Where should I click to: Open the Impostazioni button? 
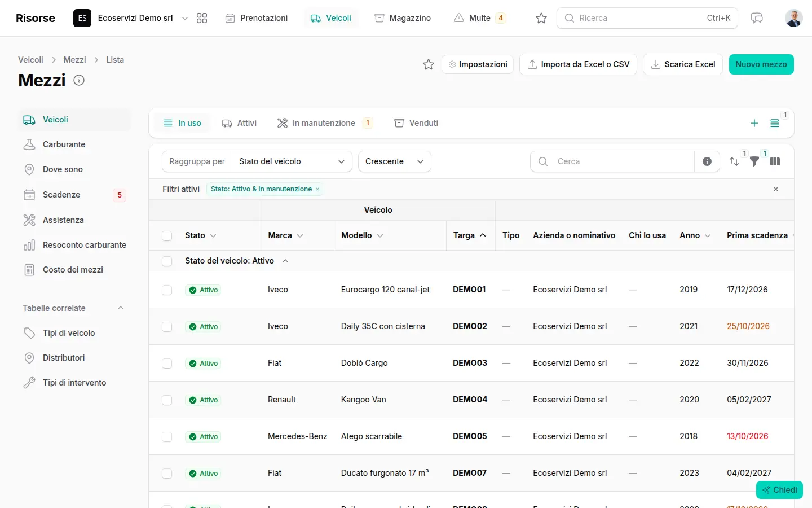[478, 64]
